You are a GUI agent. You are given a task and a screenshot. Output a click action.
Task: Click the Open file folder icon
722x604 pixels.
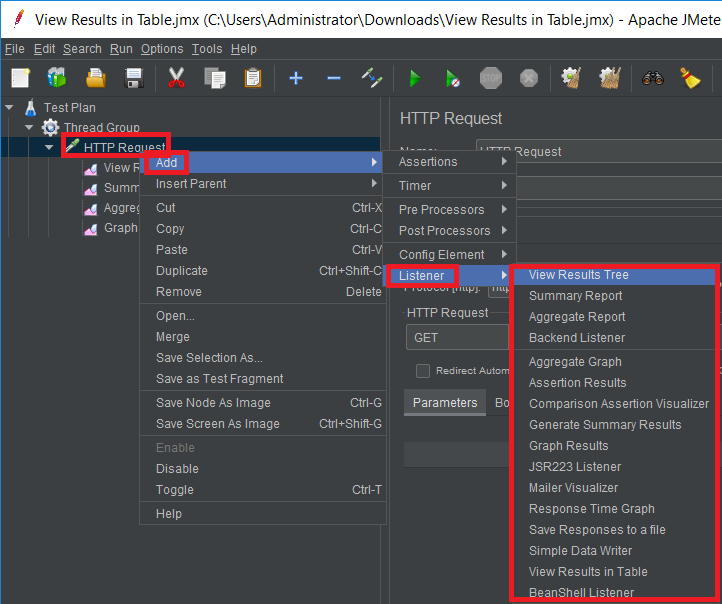tap(96, 78)
